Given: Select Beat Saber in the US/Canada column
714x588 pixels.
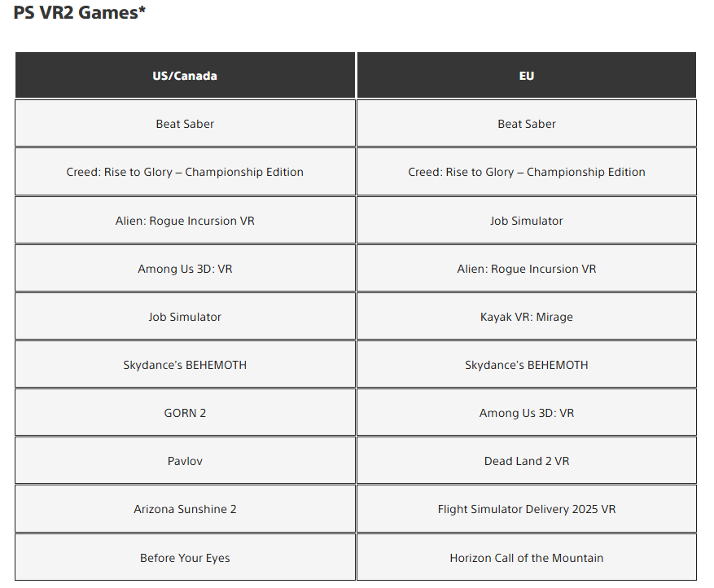Looking at the screenshot, I should click(185, 124).
